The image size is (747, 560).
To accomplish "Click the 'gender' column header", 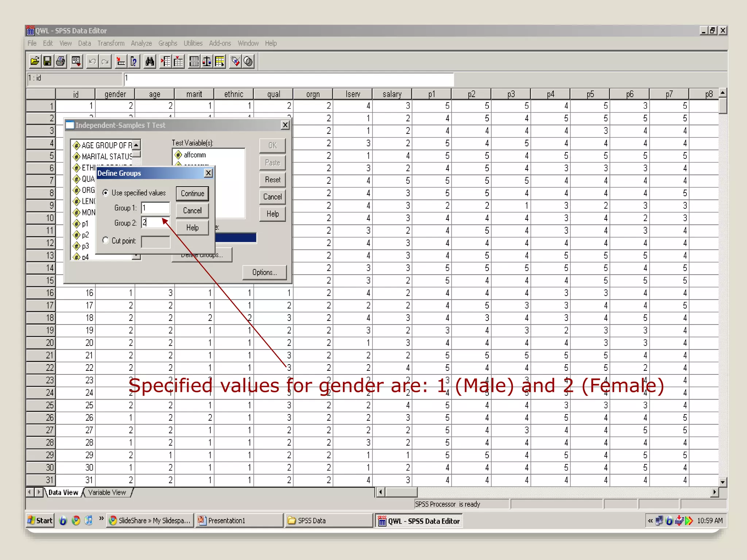I will [115, 94].
